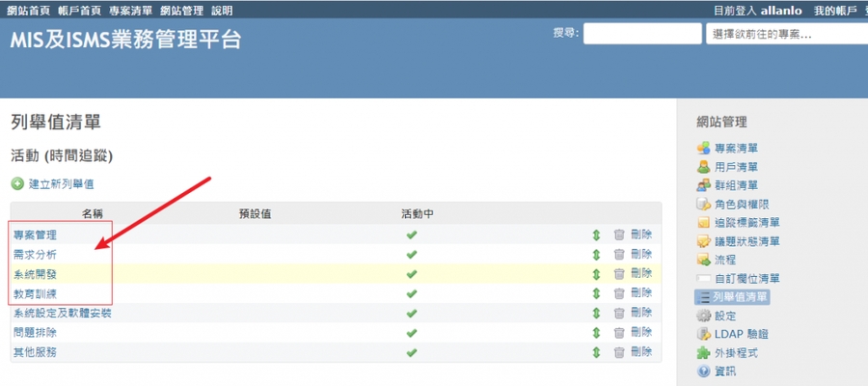Click the trash icon in the 其他服務 row
This screenshot has width=868, height=386.
click(x=619, y=352)
